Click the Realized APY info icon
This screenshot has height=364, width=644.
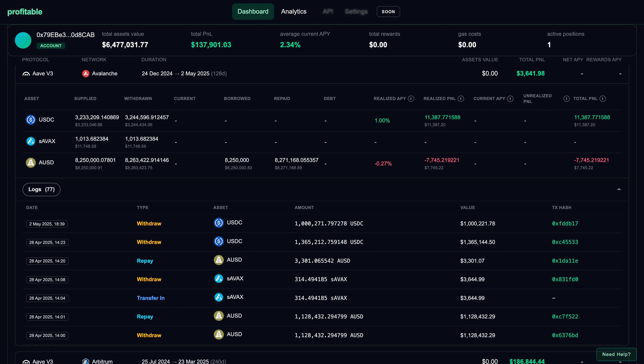411,99
